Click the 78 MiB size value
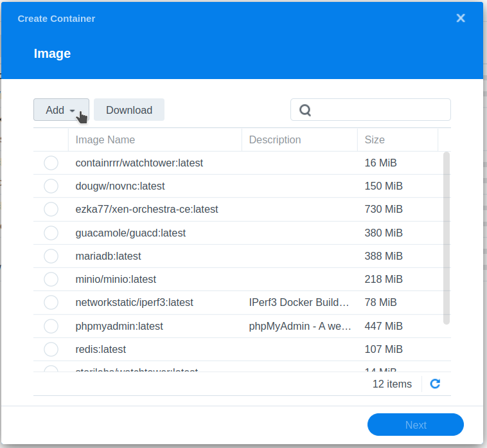 coord(380,302)
